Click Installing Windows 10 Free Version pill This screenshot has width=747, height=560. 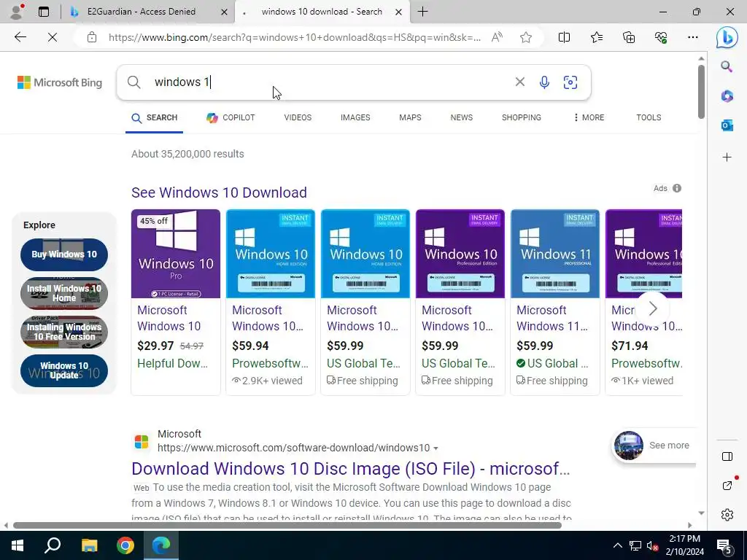tap(64, 332)
